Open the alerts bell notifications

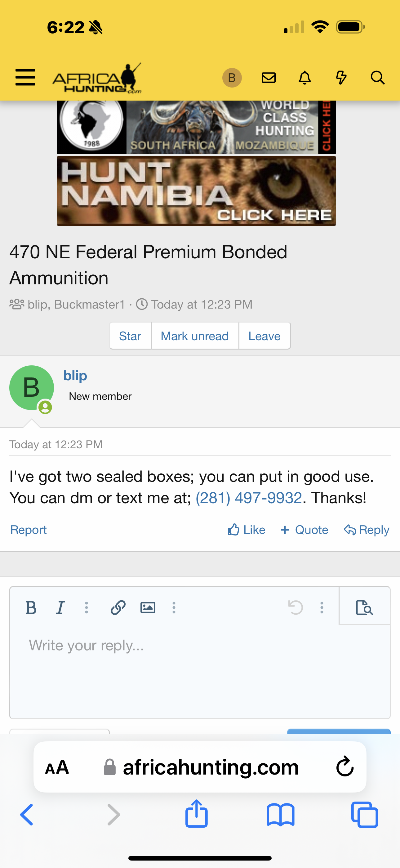click(x=305, y=78)
